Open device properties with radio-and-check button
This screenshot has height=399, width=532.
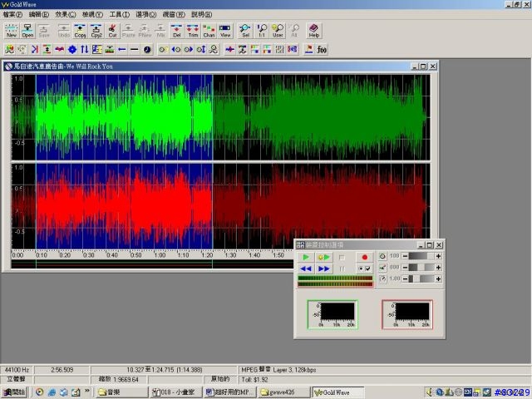click(365, 268)
